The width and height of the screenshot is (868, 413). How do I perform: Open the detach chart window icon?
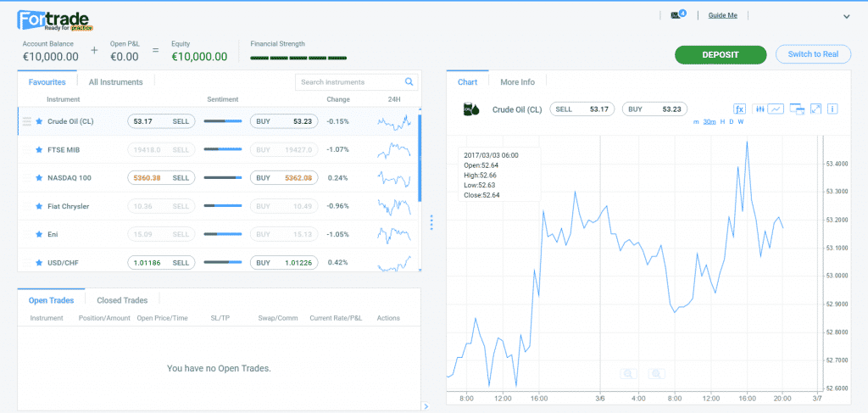(797, 109)
